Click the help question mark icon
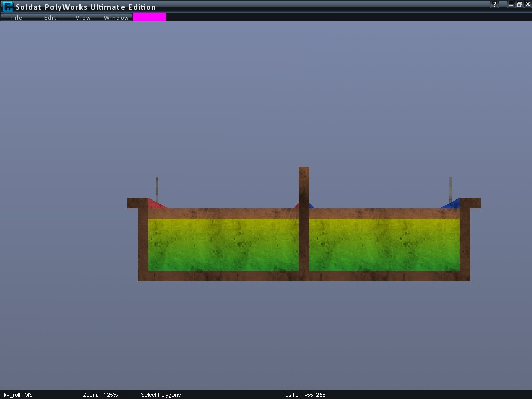 coord(495,4)
